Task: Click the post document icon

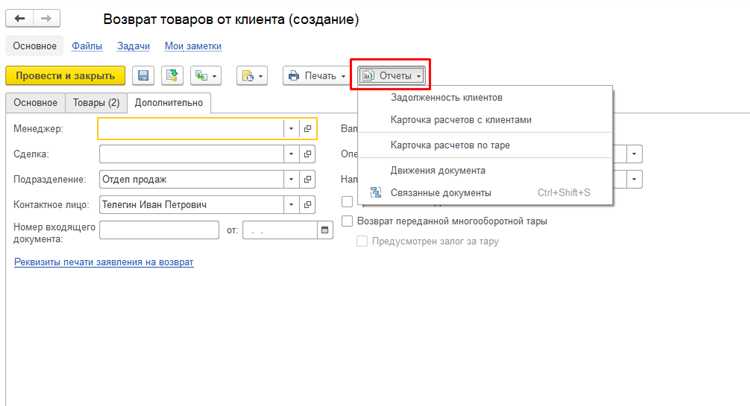Action: pyautogui.click(x=171, y=76)
